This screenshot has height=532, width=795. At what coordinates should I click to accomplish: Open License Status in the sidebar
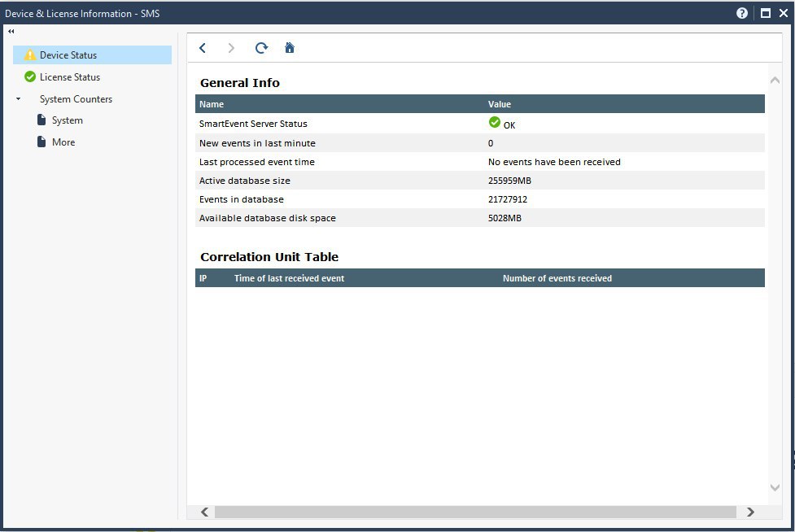[70, 77]
